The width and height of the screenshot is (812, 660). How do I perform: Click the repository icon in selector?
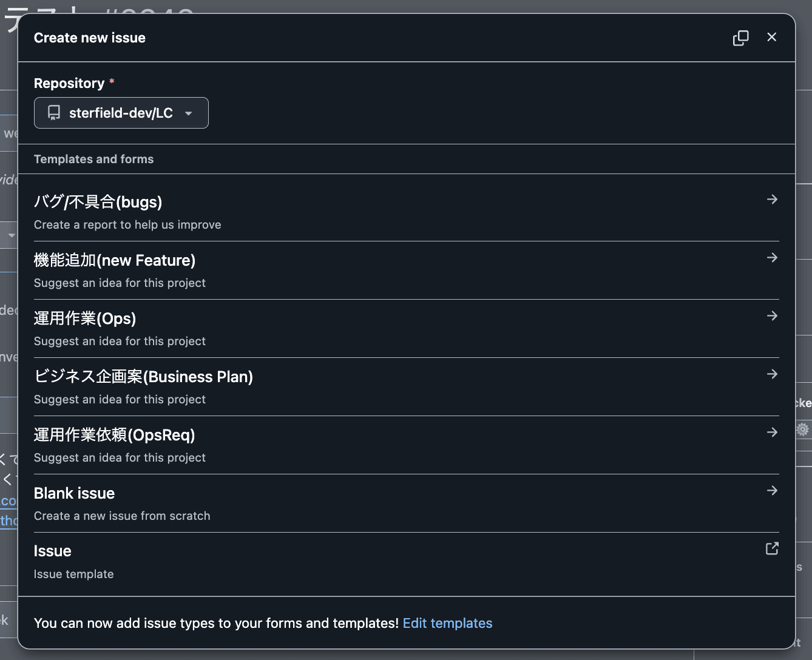pyautogui.click(x=54, y=113)
